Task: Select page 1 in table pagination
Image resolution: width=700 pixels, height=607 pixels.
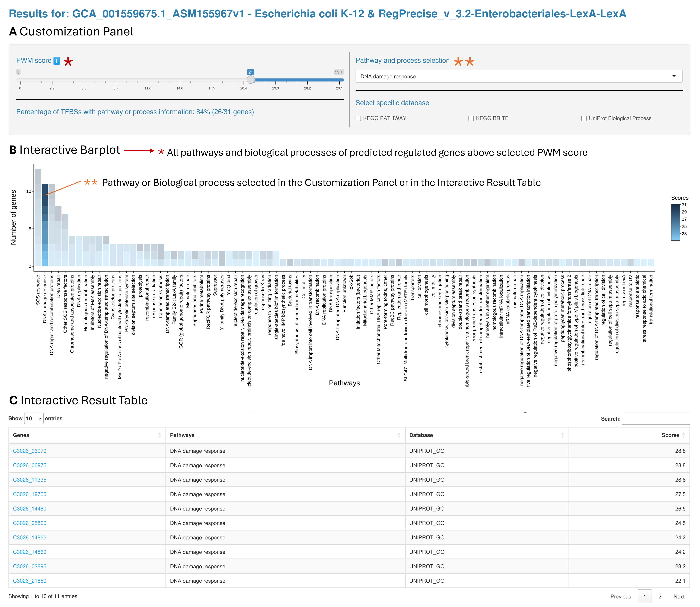Action: 644,597
